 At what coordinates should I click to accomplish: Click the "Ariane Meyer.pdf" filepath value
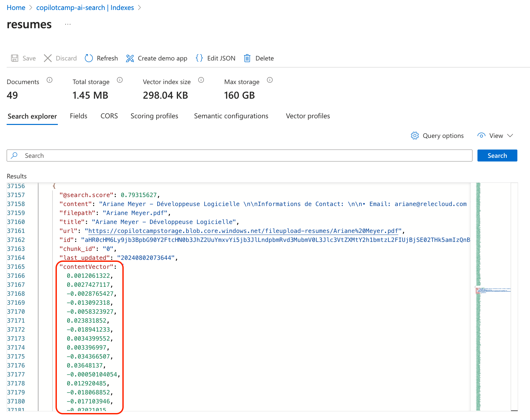[135, 213]
